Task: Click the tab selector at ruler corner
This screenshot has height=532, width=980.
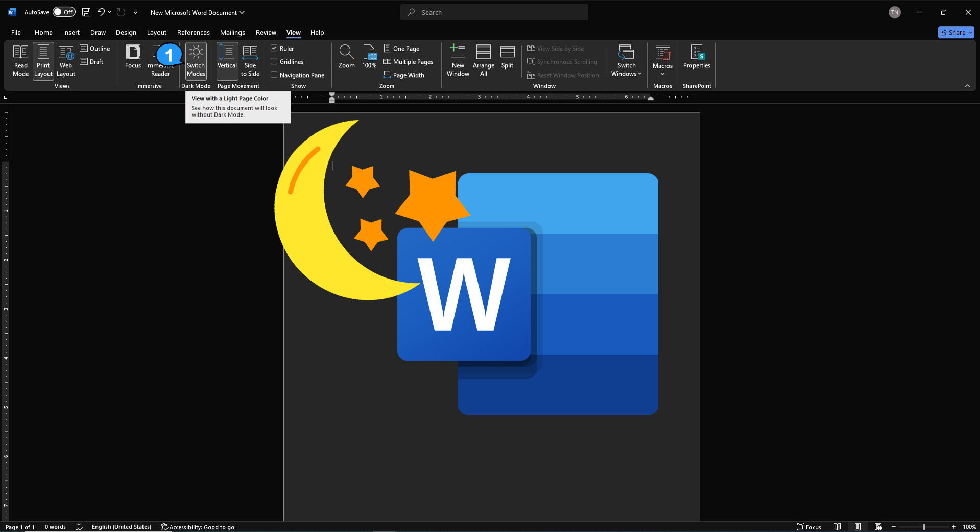Action: 6,97
